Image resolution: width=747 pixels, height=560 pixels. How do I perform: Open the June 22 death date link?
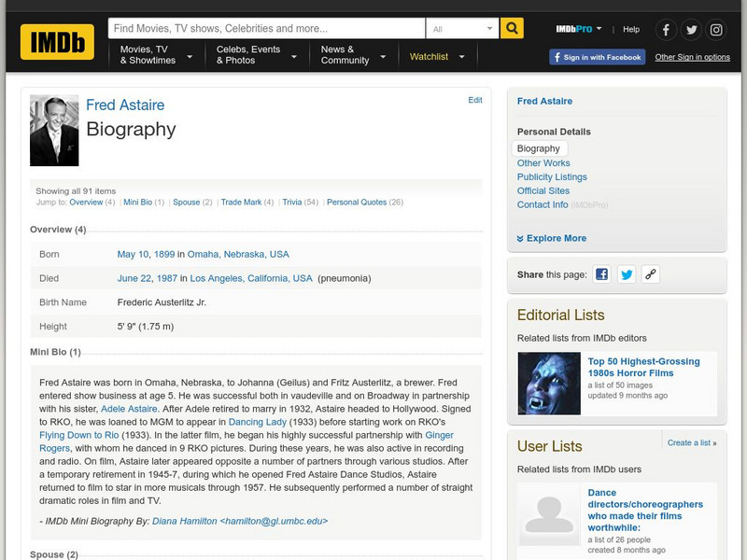tap(134, 278)
